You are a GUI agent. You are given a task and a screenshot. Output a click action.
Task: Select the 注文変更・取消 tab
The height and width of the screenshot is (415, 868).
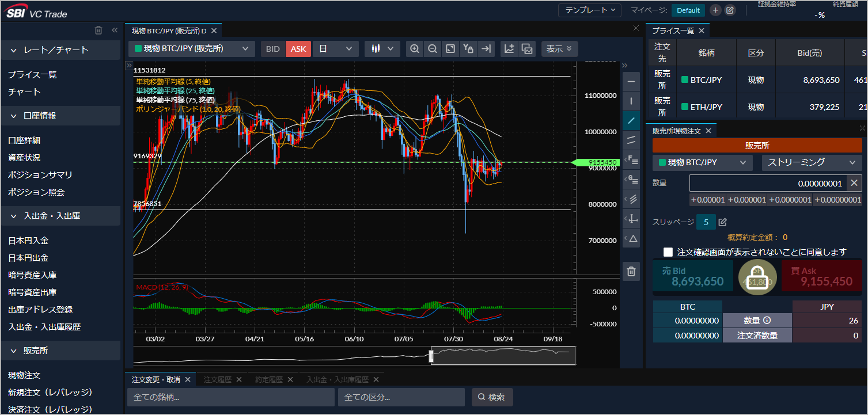coord(156,379)
